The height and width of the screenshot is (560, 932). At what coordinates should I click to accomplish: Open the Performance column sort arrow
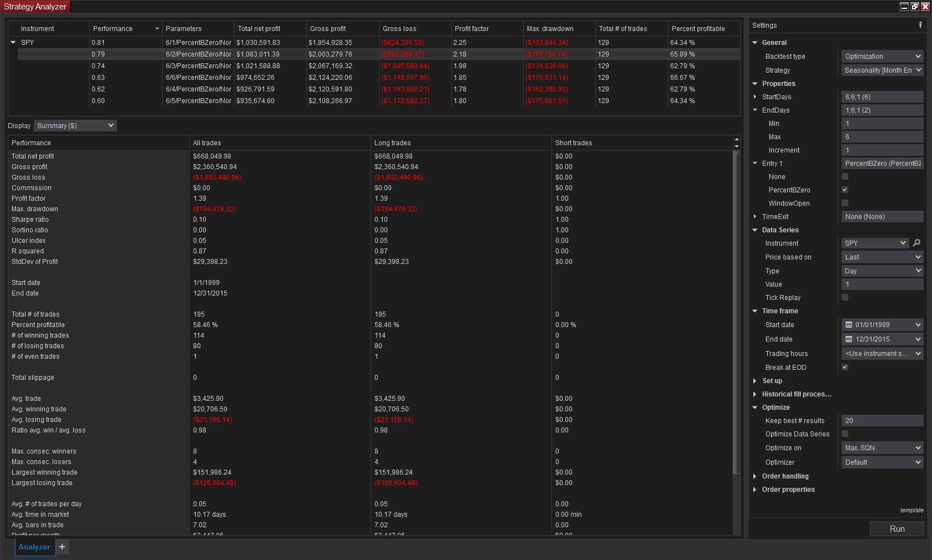pos(157,29)
